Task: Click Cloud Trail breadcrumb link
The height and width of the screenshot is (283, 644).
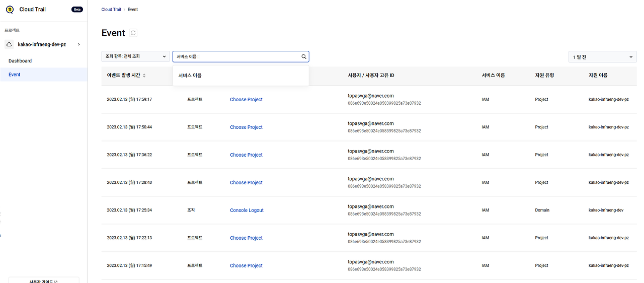Action: [111, 10]
